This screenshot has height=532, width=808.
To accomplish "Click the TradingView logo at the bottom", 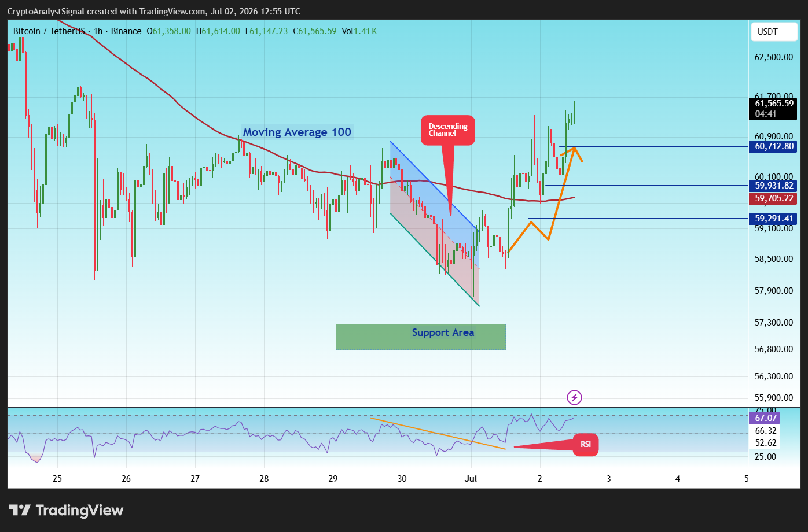I will tap(67, 511).
